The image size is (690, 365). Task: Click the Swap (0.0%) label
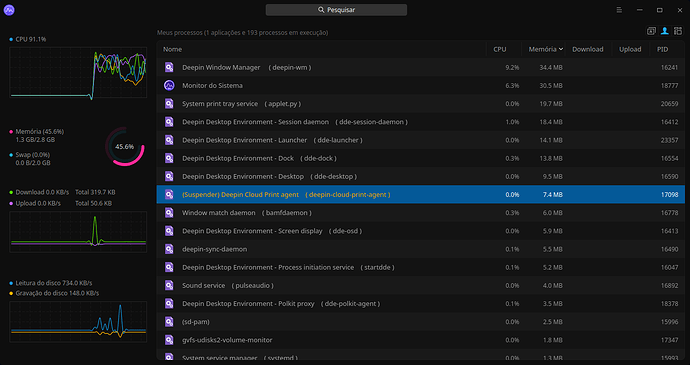click(x=33, y=155)
